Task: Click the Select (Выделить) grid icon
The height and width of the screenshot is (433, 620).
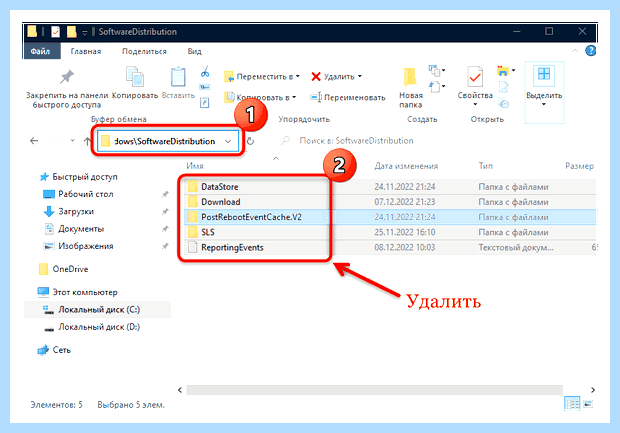Action: pyautogui.click(x=544, y=74)
